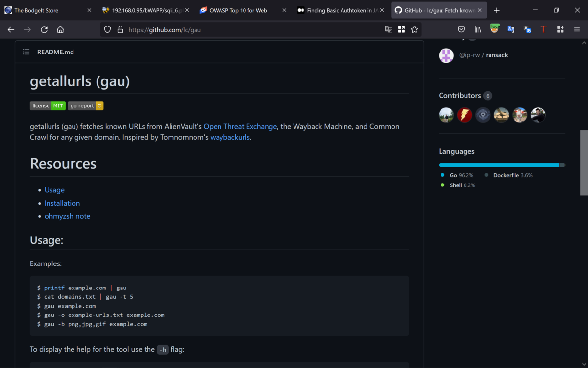Image resolution: width=588 pixels, height=368 pixels.
Task: Restore down the Firefox window
Action: (556, 10)
